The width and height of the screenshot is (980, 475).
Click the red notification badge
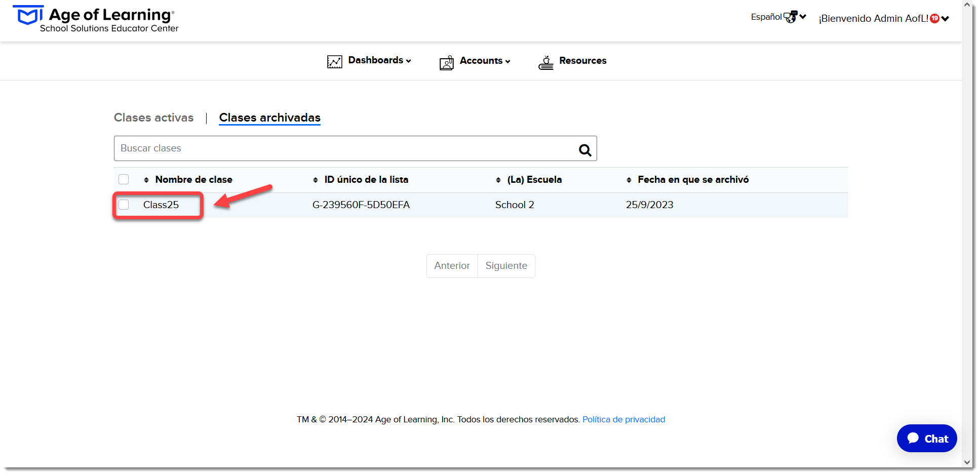click(x=934, y=19)
